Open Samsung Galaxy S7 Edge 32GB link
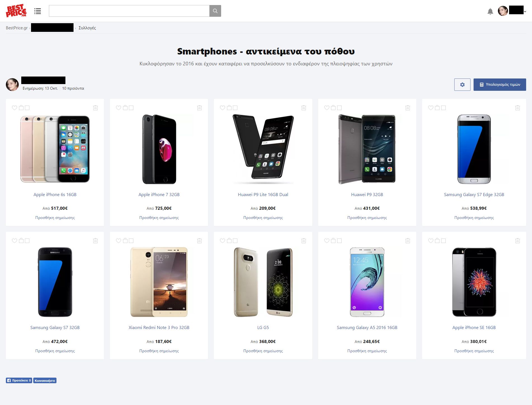532x405 pixels. [474, 194]
